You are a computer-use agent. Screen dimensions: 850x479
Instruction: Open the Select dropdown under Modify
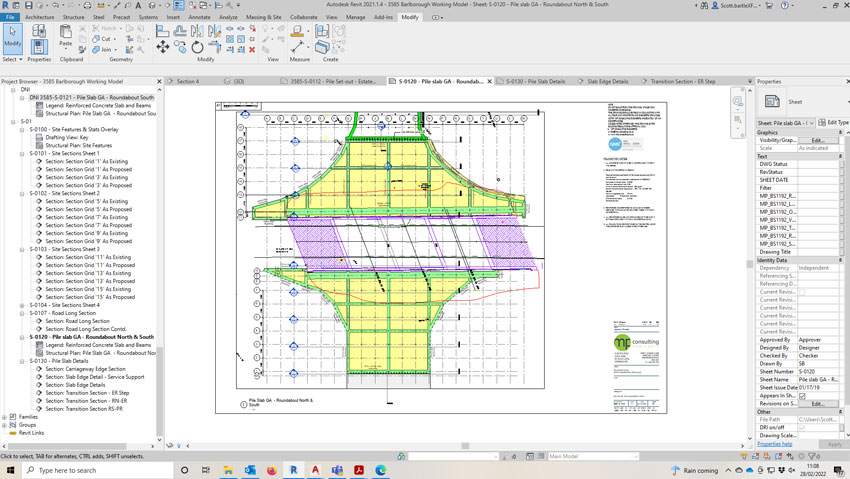12,59
